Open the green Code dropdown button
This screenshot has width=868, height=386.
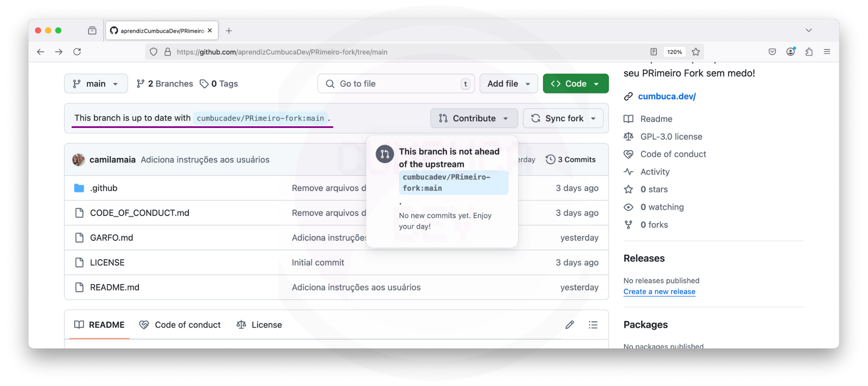pyautogui.click(x=576, y=84)
